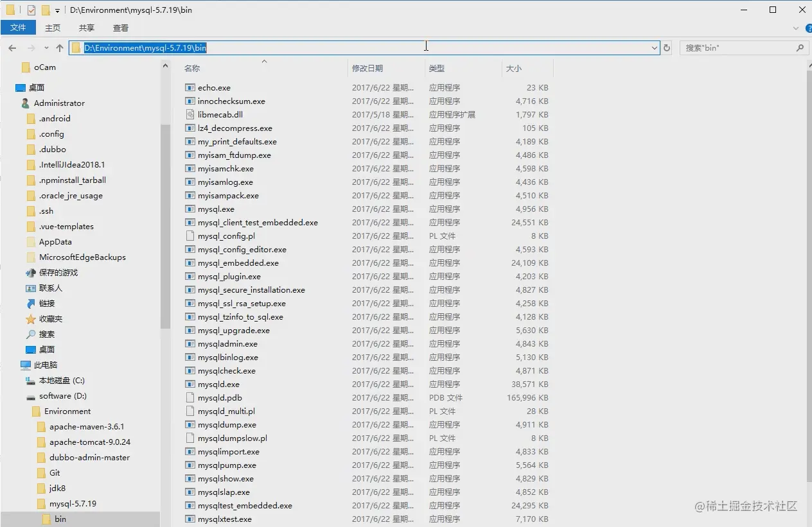Switch to the 共享 ribbon tab

(87, 28)
